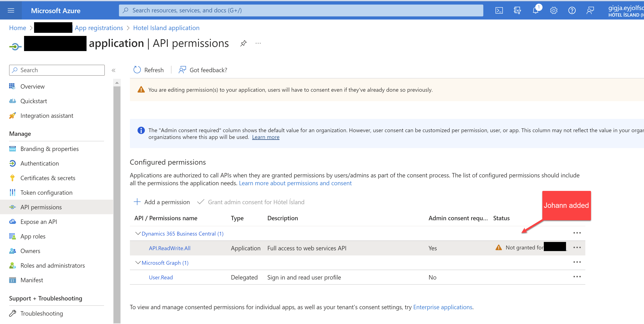The height and width of the screenshot is (324, 644).
Task: Click the sidebar scroll up arrow
Action: point(117,83)
